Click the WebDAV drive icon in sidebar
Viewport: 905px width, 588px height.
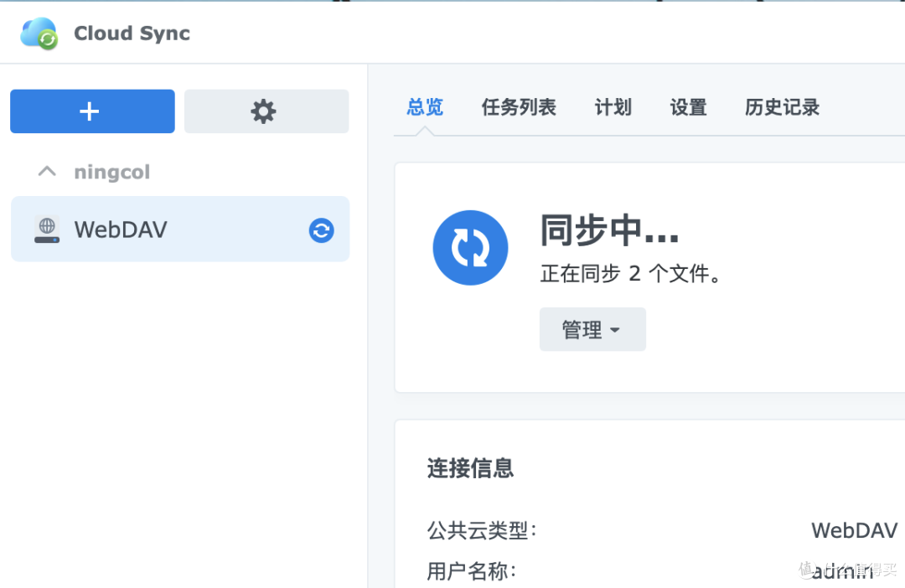click(x=47, y=230)
